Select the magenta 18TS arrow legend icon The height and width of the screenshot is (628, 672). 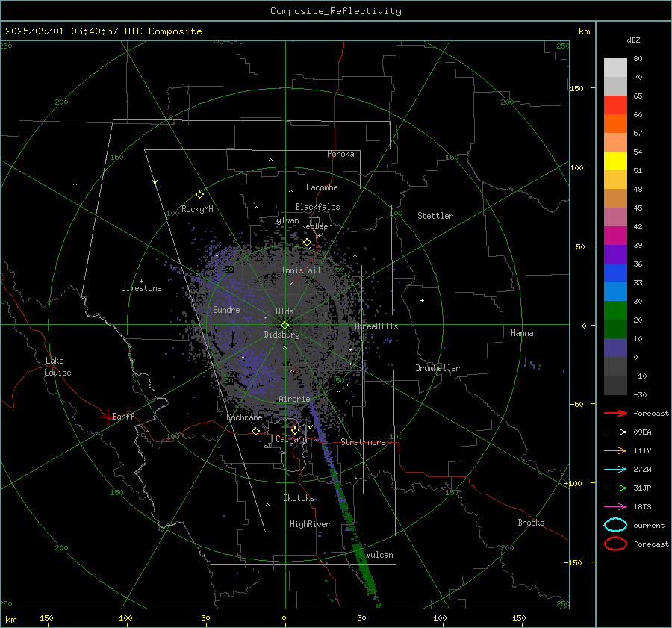(615, 507)
